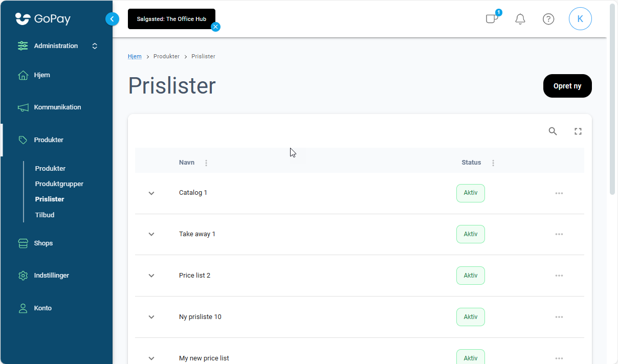
Task: Search price lists using the magnifier icon
Action: 553,131
